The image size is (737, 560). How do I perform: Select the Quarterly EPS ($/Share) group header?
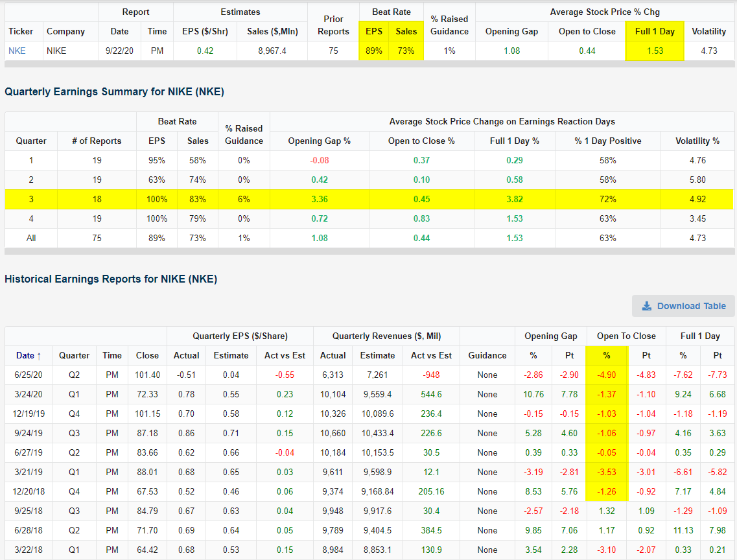tap(240, 336)
